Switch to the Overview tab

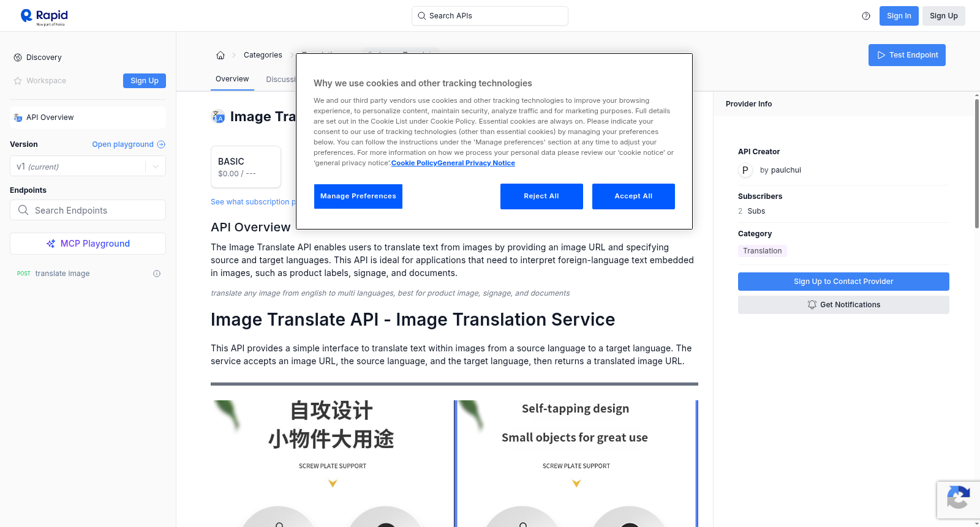point(232,79)
